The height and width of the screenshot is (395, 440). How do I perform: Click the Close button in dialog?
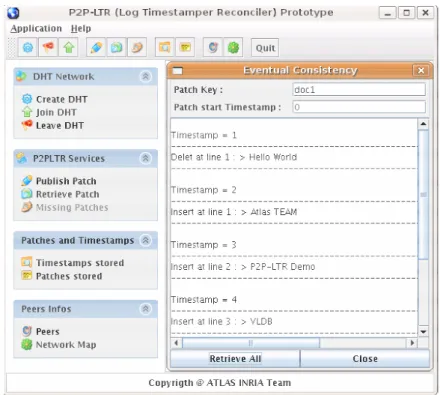365,359
